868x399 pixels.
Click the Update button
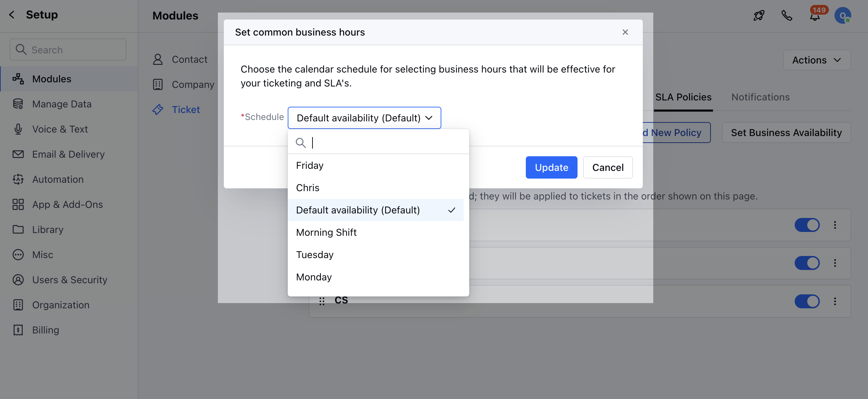point(551,167)
